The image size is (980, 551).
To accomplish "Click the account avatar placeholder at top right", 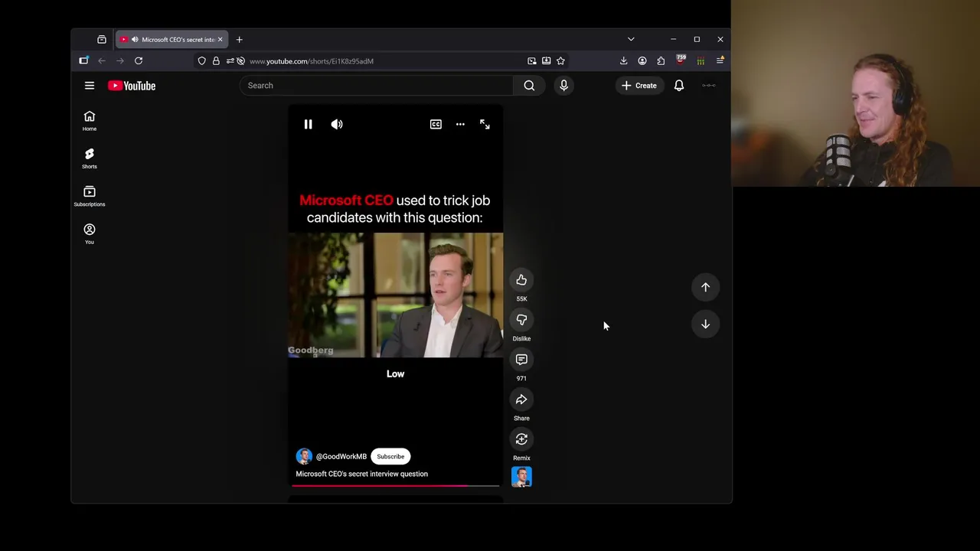I will pos(709,86).
